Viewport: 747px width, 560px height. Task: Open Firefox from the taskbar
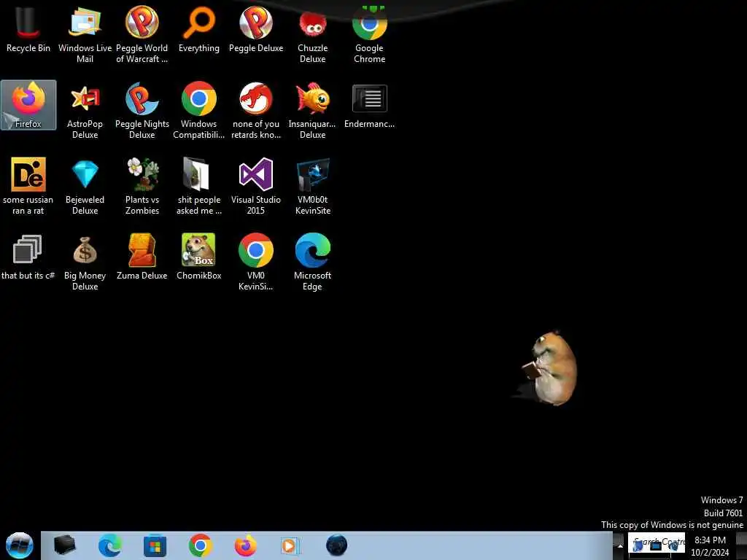(x=245, y=545)
